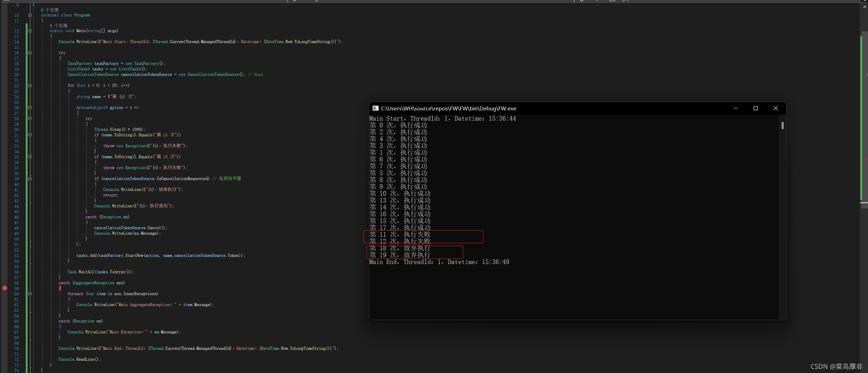The width and height of the screenshot is (868, 373).
Task: Click console output "Main Start, ThreadId: 1"
Action: tap(409, 119)
